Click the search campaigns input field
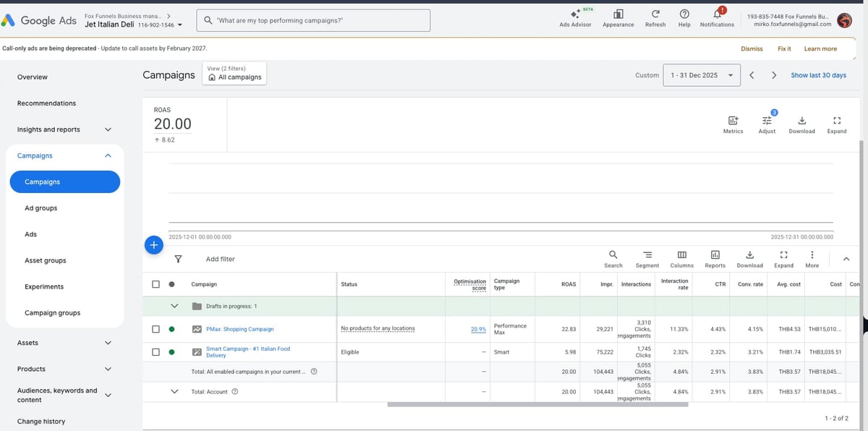Screen dimensions: 868x431 314,20
